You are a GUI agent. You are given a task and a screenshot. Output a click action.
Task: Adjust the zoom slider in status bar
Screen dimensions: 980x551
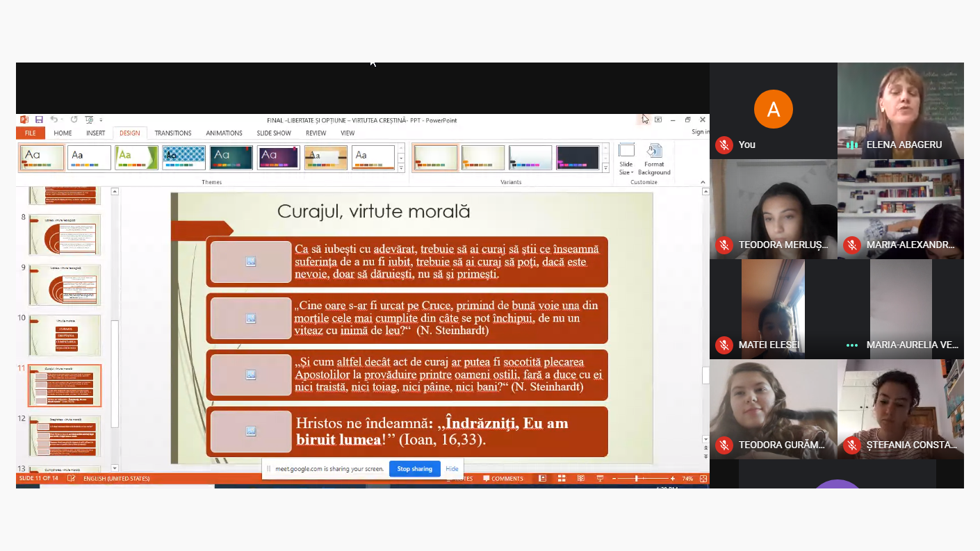pyautogui.click(x=637, y=479)
